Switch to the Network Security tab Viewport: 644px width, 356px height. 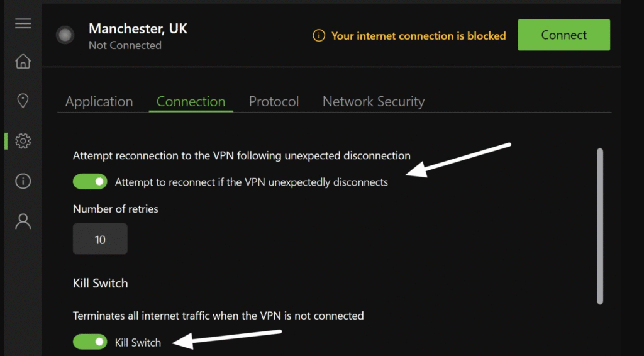(x=373, y=102)
